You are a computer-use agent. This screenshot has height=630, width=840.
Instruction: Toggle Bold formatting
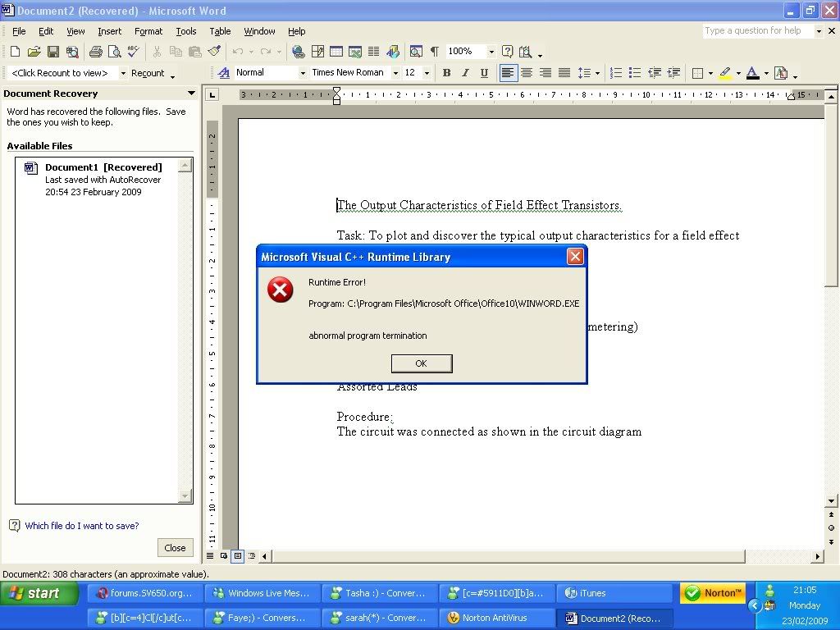[446, 73]
